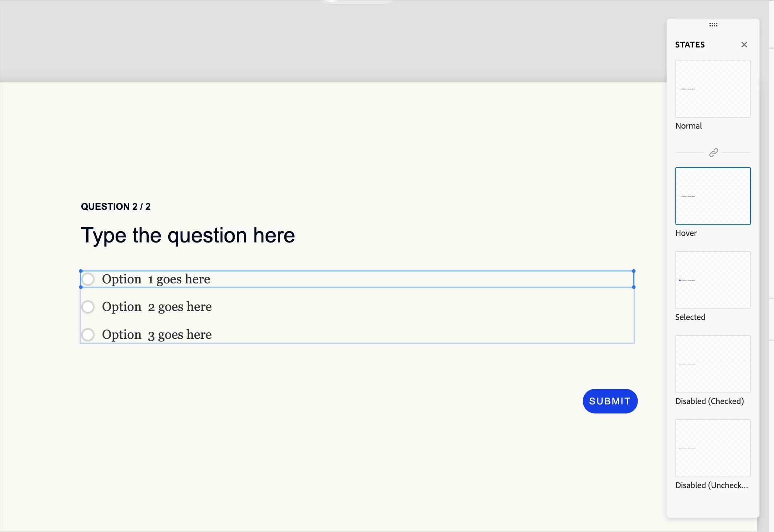Close the States panel
Viewport: 774px width, 532px height.
pyautogui.click(x=744, y=45)
